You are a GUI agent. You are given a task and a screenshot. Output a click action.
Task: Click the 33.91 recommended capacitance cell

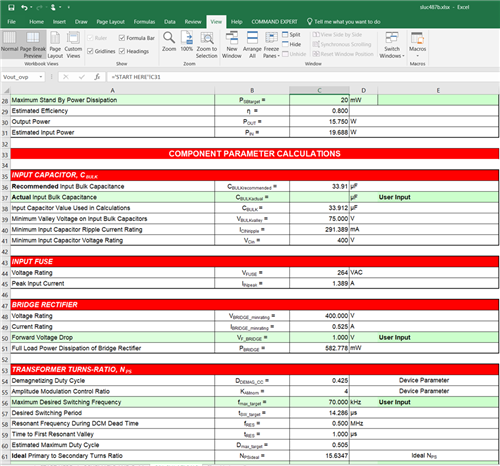pyautogui.click(x=319, y=186)
